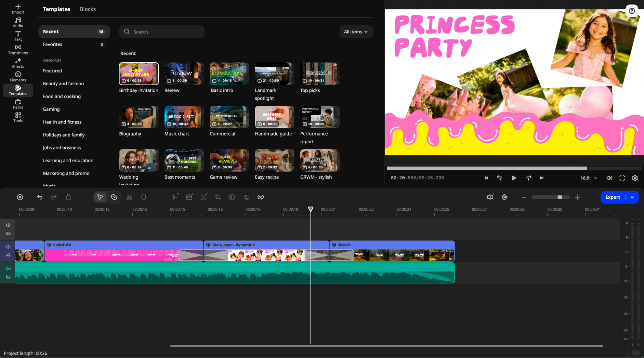Viewport: 644px width, 358px height.
Task: Switch to the Templates tab
Action: point(56,9)
